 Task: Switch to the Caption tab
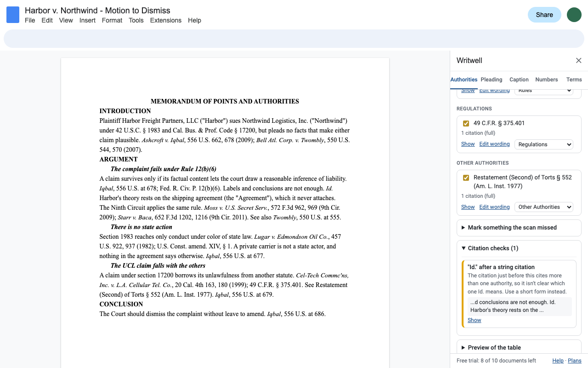(519, 80)
